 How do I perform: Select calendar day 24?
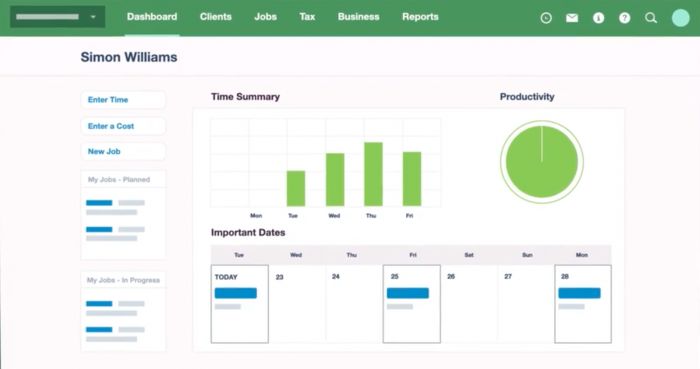coord(354,304)
